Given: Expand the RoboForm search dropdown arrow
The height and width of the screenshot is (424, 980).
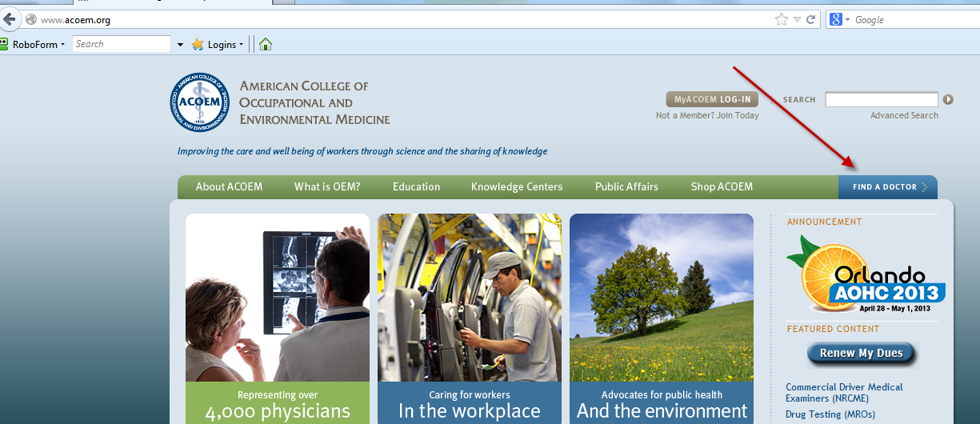Looking at the screenshot, I should coord(180,45).
